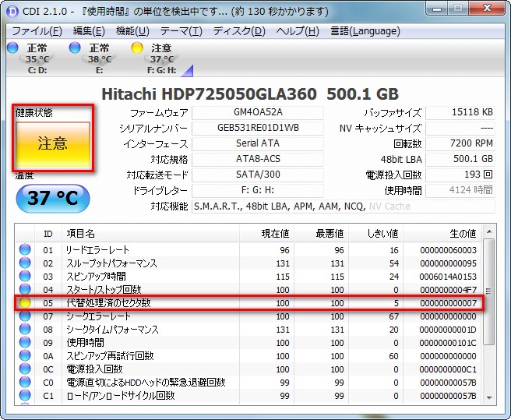Click the blue status icon for attribute 0A

pyautogui.click(x=25, y=356)
